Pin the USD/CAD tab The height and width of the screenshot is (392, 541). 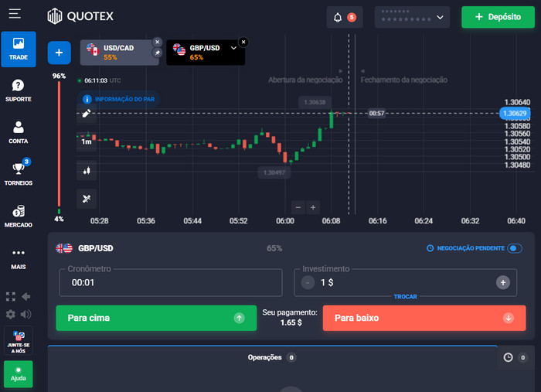pos(158,53)
